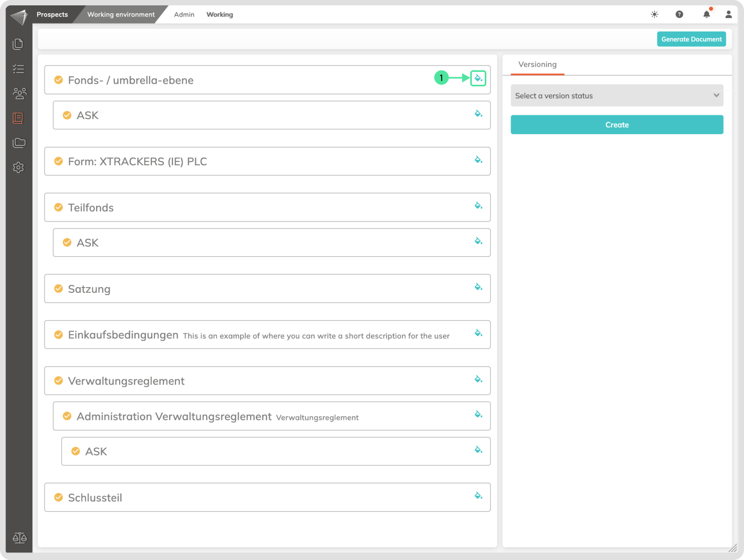744x560 pixels.
Task: Click the check mark beside Teilfonds
Action: (x=59, y=208)
